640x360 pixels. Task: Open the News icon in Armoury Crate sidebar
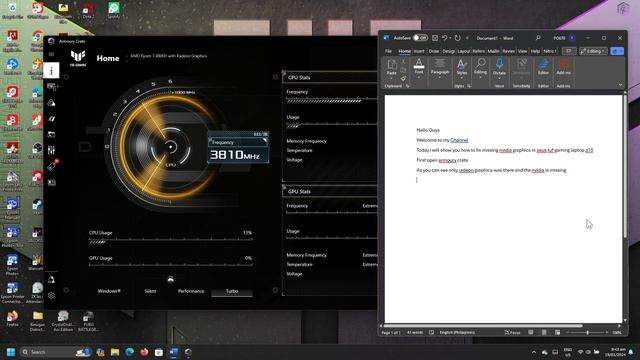pyautogui.click(x=51, y=182)
